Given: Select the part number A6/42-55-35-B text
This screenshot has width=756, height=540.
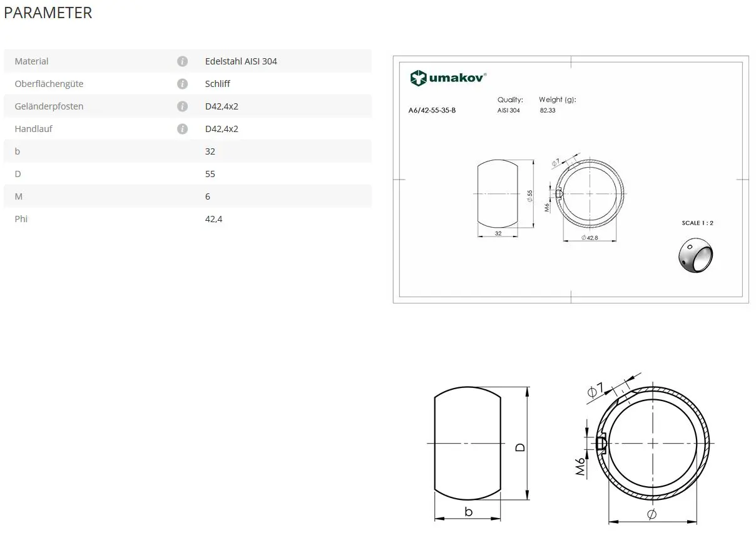Looking at the screenshot, I should pyautogui.click(x=432, y=111).
